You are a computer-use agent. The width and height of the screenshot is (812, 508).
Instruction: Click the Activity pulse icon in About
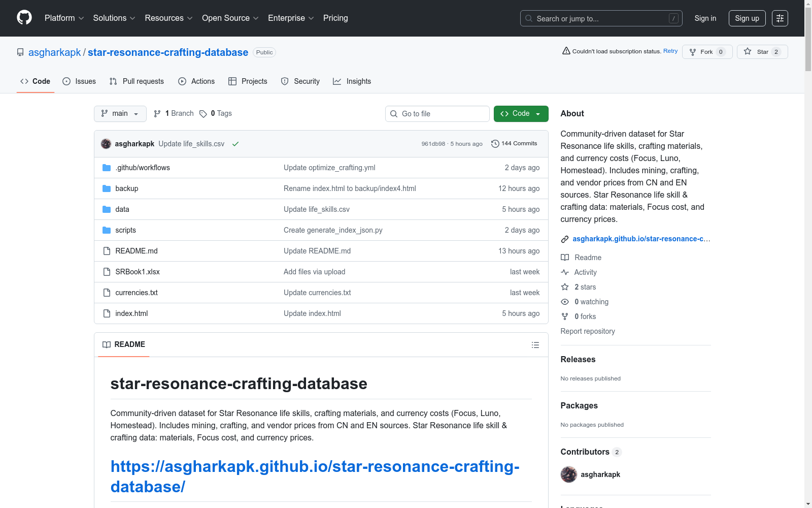click(565, 272)
